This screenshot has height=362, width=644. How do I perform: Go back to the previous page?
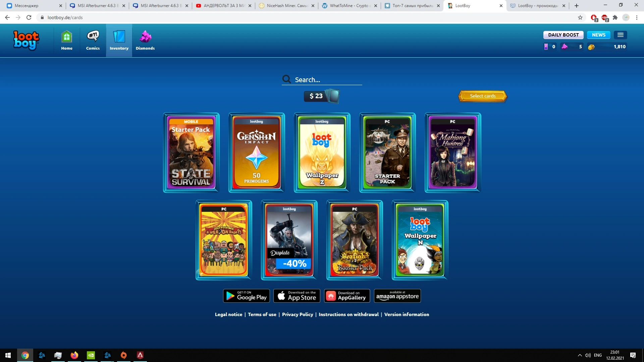click(7, 17)
